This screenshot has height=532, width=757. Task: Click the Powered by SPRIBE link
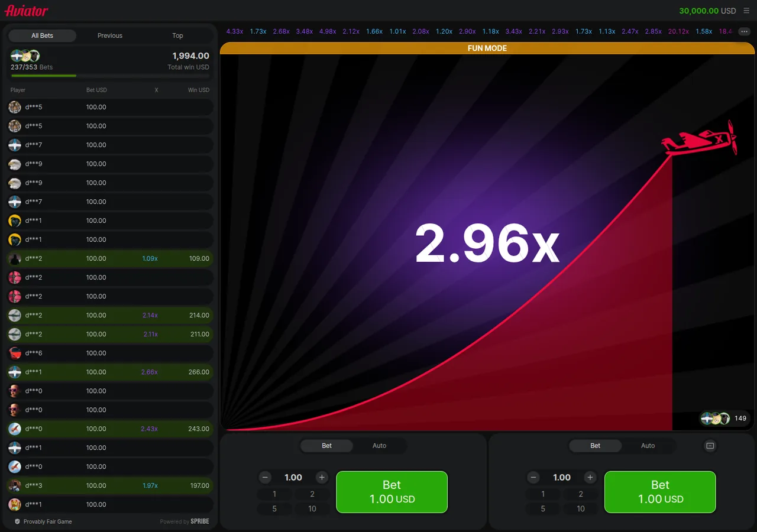click(x=185, y=521)
